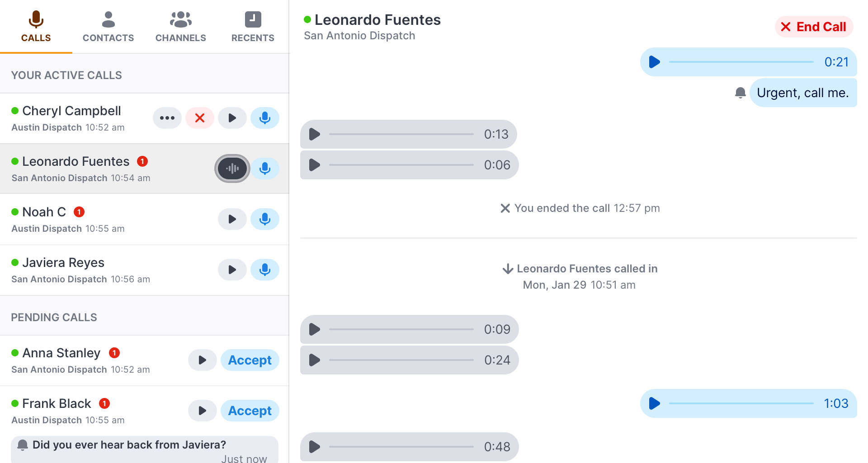This screenshot has width=868, height=463.
Task: Seek within the 0:13 voice message track
Action: point(401,134)
